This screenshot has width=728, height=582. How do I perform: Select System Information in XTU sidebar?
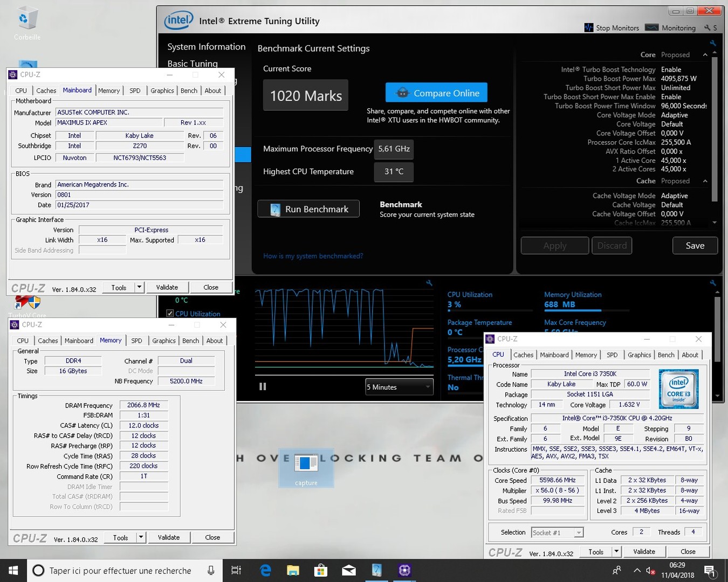click(206, 47)
